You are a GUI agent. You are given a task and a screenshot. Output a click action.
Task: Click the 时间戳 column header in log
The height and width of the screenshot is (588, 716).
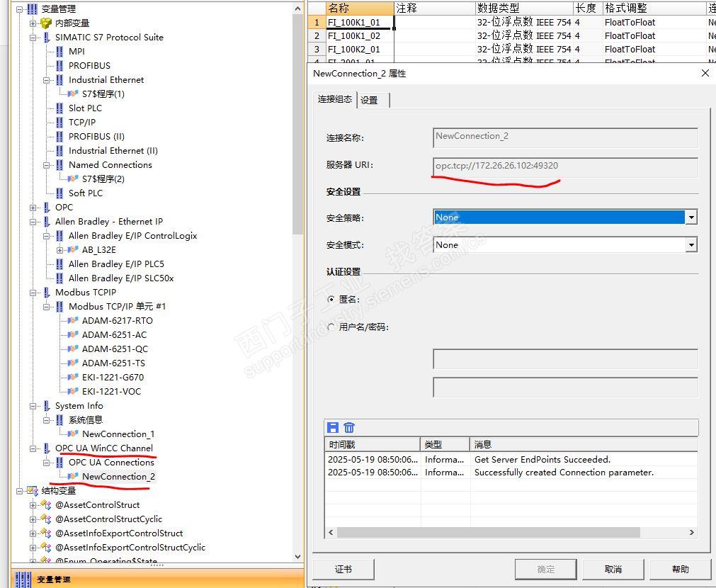pos(372,444)
